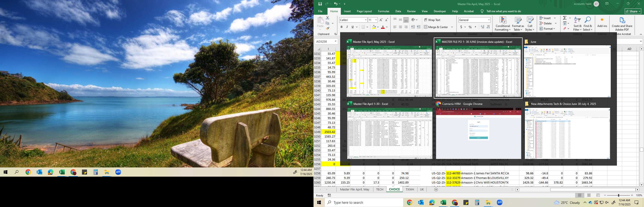The width and height of the screenshot is (644, 207).
Task: Toggle Center horizontal alignment
Action: (400, 27)
